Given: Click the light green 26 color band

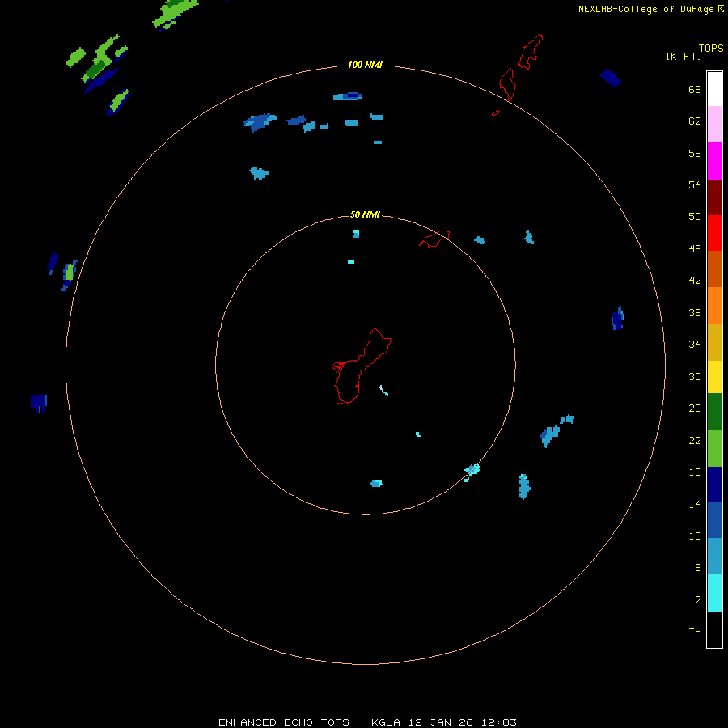Looking at the screenshot, I should coord(714,448).
